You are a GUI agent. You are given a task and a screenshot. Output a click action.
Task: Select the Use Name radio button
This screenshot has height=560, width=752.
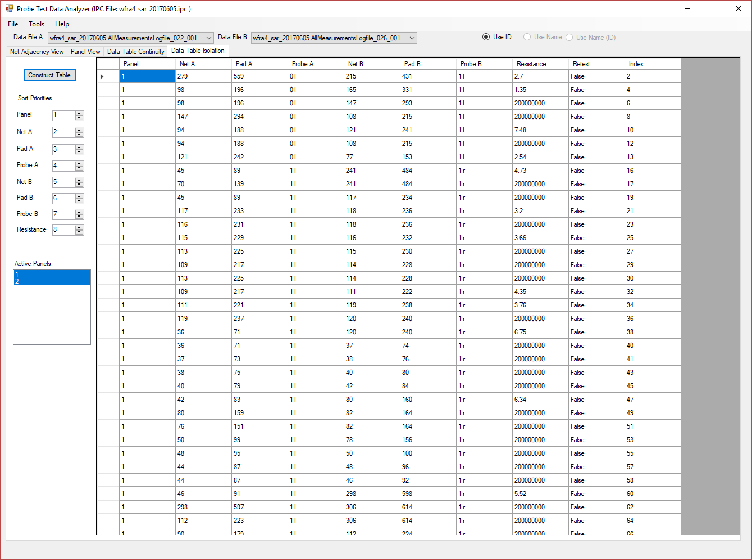click(543, 37)
